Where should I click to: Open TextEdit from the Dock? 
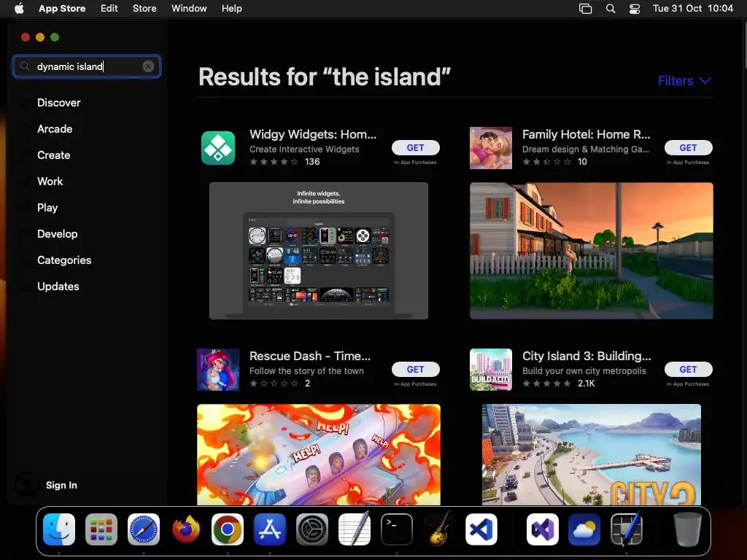click(354, 529)
